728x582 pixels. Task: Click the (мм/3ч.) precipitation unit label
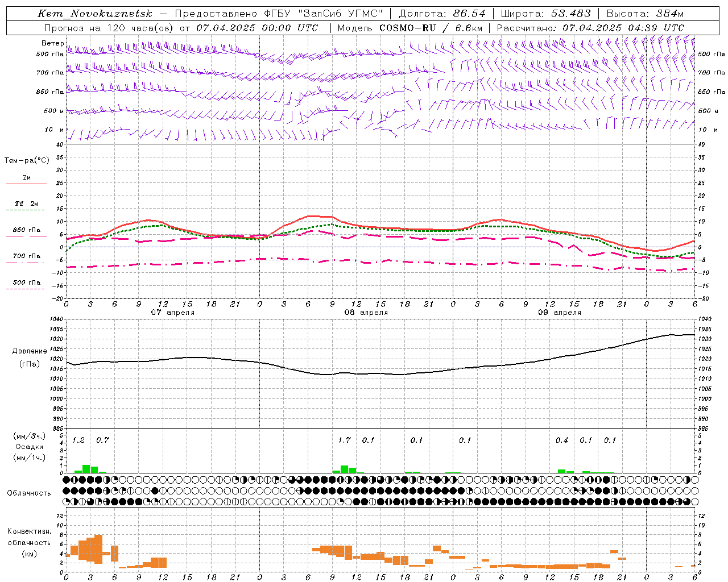click(x=29, y=436)
